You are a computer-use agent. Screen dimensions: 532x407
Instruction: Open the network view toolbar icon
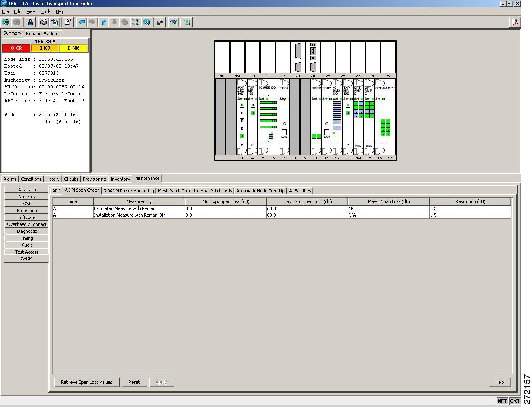click(x=136, y=22)
